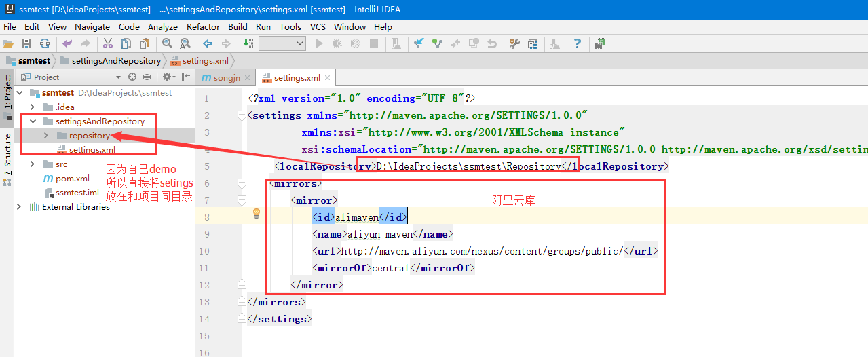Click the Replace magnifier icon

[185, 43]
